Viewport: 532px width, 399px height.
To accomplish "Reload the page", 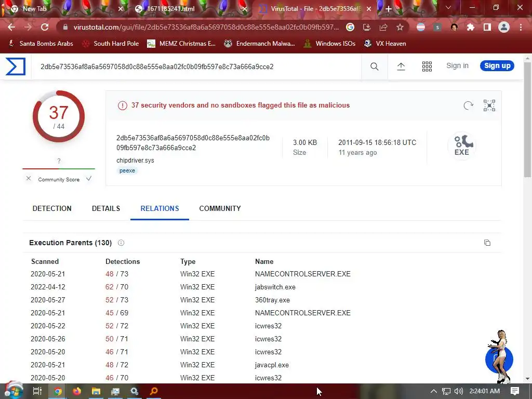I will coord(45,27).
